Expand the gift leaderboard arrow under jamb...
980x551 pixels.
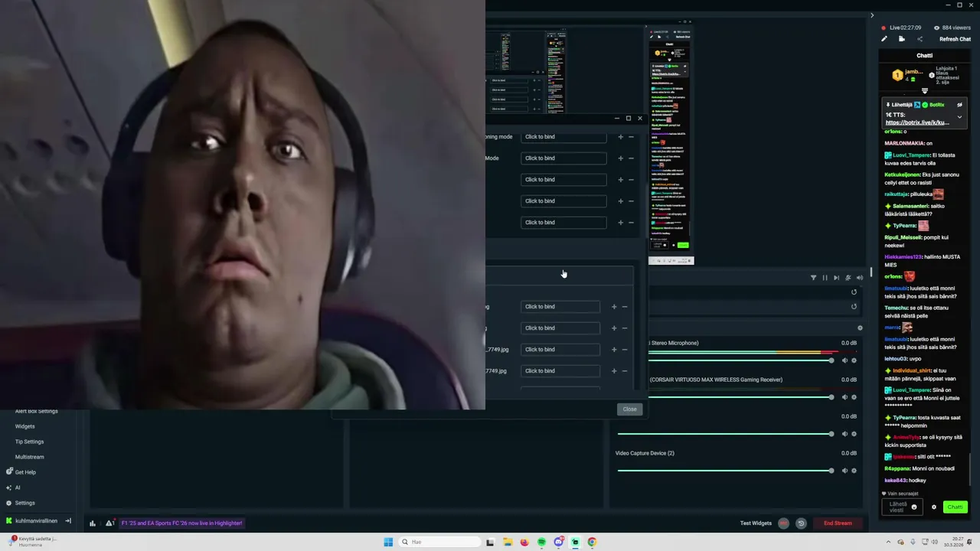(924, 91)
